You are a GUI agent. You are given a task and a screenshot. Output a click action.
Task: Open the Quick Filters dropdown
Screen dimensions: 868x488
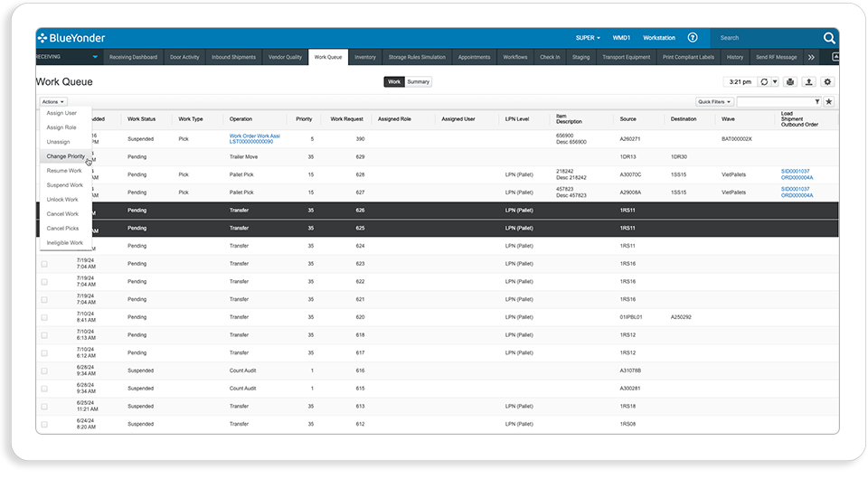click(x=714, y=102)
